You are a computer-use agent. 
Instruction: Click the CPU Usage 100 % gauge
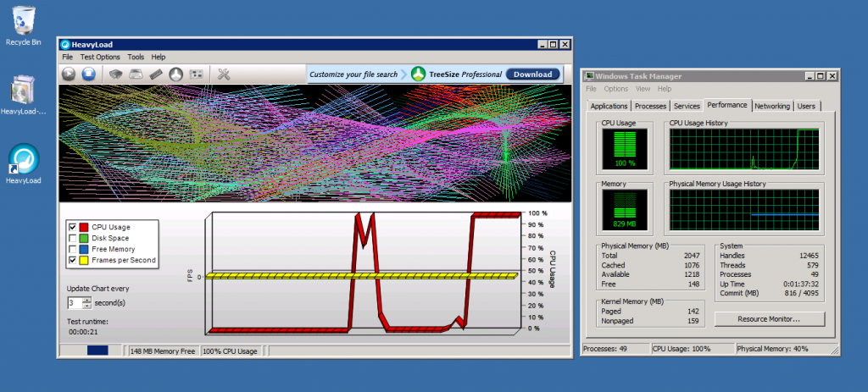tap(625, 149)
